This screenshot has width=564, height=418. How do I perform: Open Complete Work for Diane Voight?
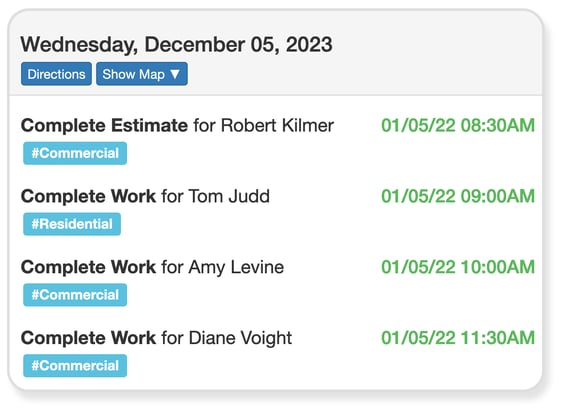coord(156,338)
